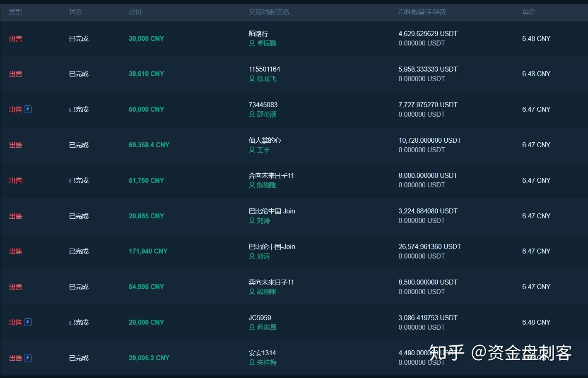This screenshot has width=588, height=378.
Task: Click 已完成 status in the 仙人掌的心 row
Action: pos(79,145)
